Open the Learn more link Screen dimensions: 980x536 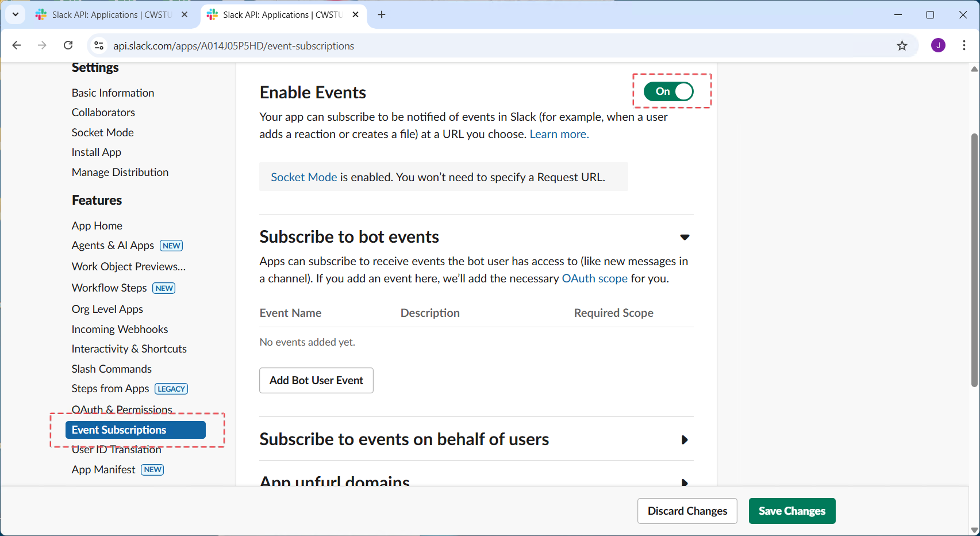[559, 134]
